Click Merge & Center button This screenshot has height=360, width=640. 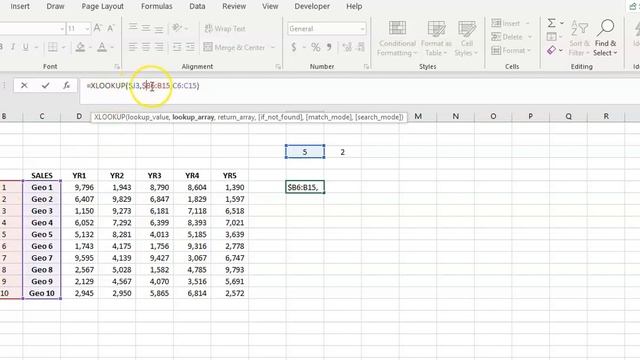tap(235, 47)
